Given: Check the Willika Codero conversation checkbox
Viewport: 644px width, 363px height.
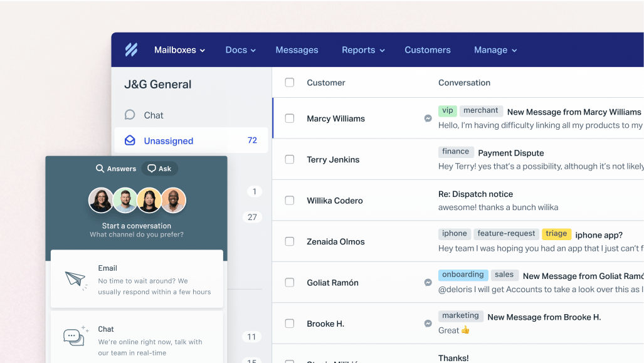Looking at the screenshot, I should pos(290,201).
